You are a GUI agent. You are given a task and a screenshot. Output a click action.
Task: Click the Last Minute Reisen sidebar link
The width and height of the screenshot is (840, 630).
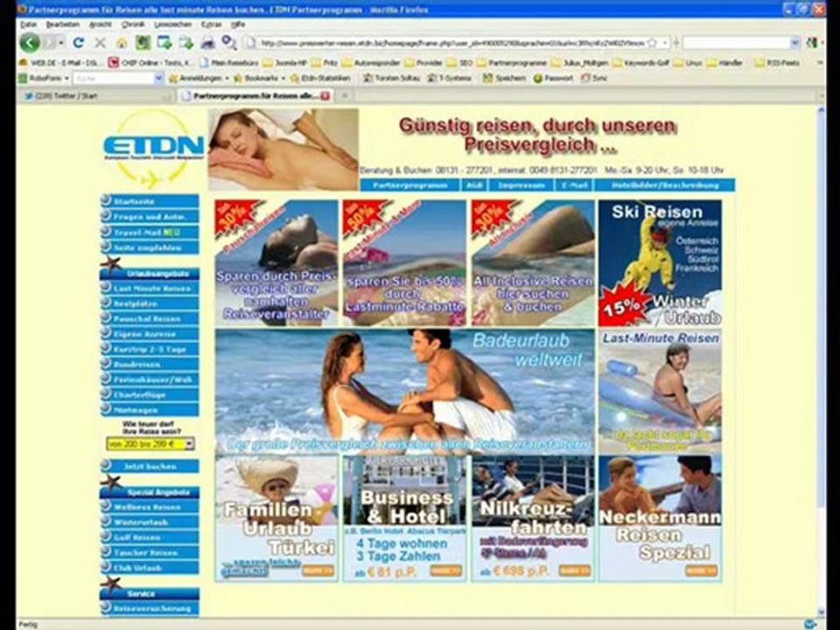150,288
